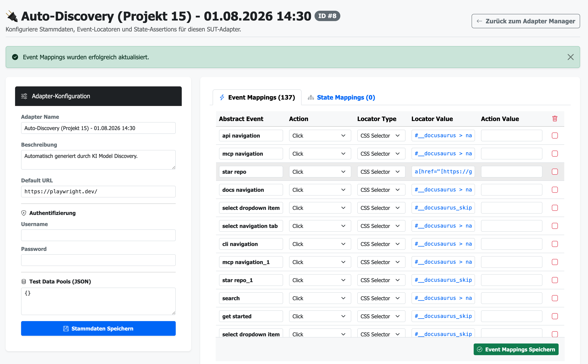Image resolution: width=588 pixels, height=364 pixels.
Task: Expand Locator Type dropdown for docs navigation
Action: click(x=381, y=190)
